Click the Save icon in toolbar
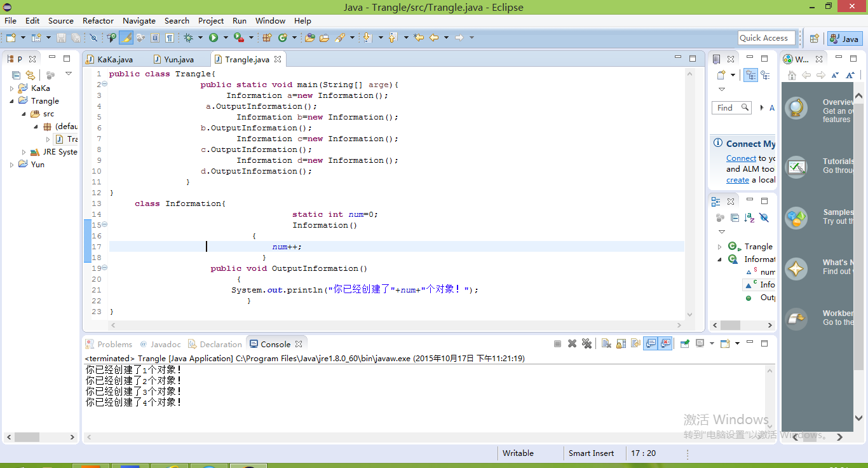Screen dimensions: 868x468 tap(62, 38)
